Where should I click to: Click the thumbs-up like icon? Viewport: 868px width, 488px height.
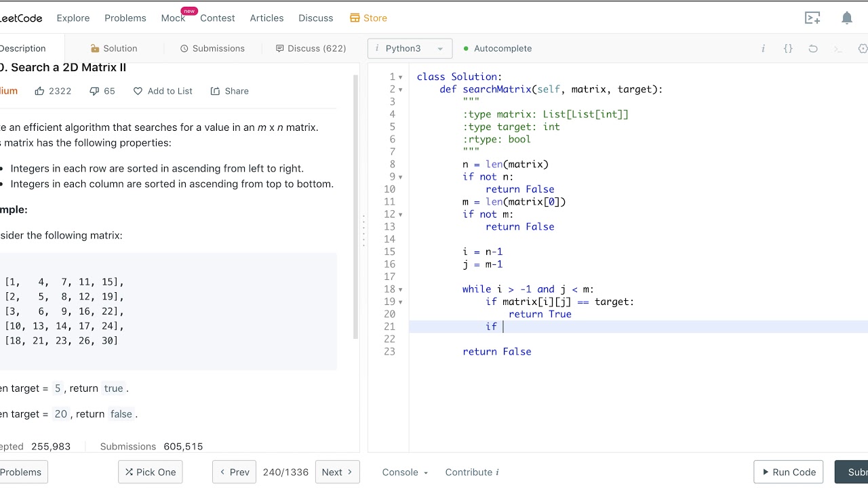pos(39,91)
